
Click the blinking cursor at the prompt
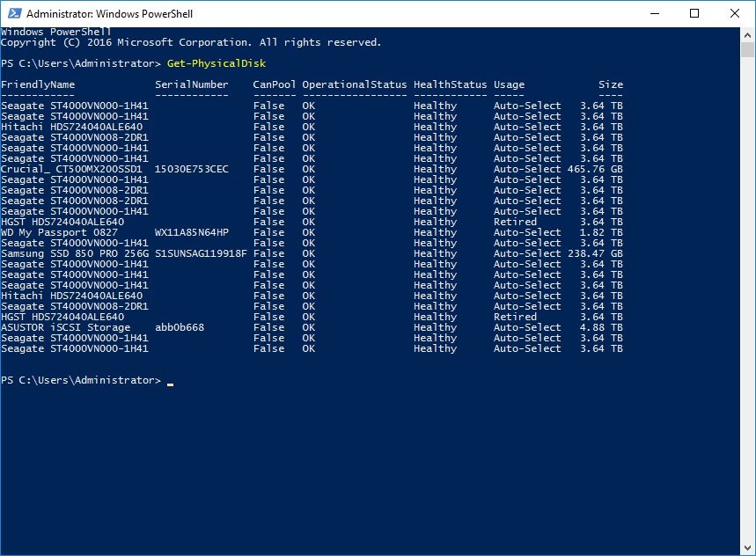(x=170, y=382)
